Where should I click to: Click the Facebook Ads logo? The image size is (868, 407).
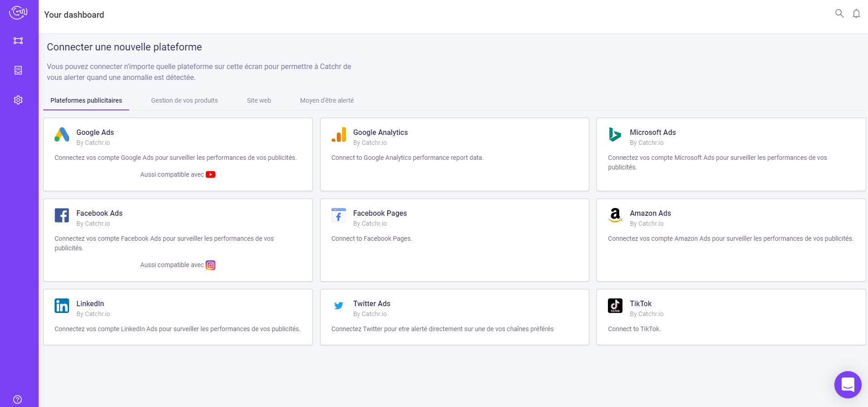[62, 215]
